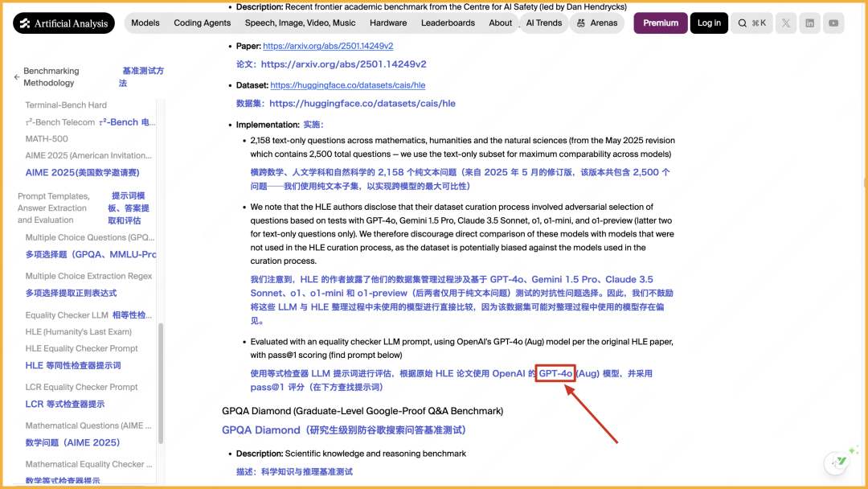868x489 pixels.
Task: Select MATH-500 in sidebar
Action: [47, 139]
